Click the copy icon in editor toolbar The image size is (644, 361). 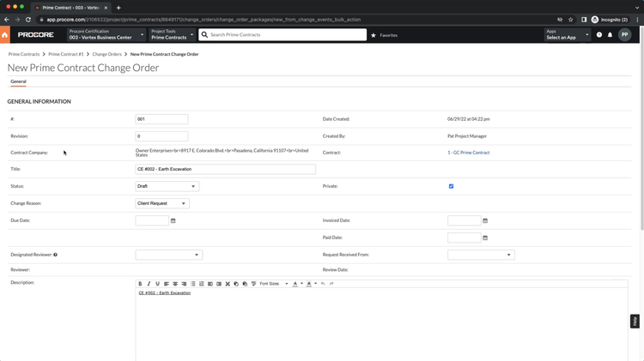coord(236,284)
